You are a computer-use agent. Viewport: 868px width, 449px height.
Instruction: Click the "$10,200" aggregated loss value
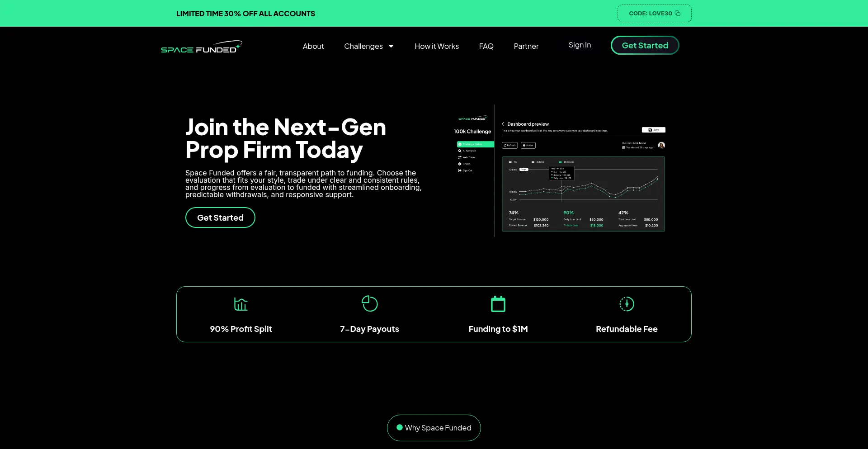point(651,225)
